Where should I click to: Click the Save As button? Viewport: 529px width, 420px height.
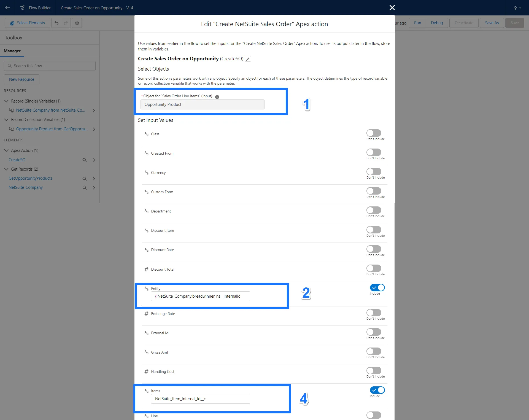coord(492,23)
